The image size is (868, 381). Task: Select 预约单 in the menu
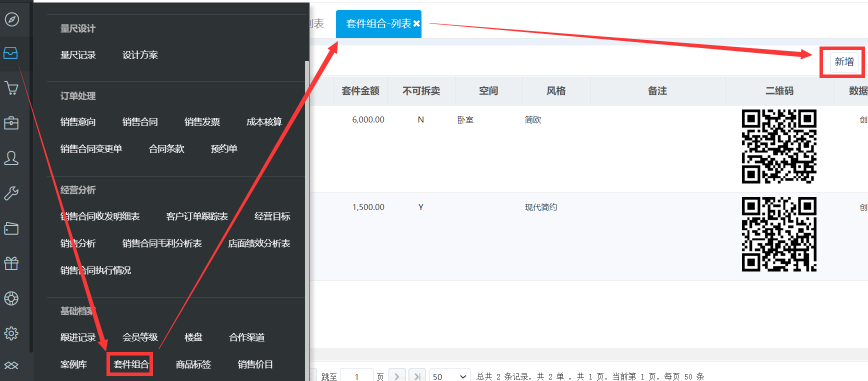point(224,149)
